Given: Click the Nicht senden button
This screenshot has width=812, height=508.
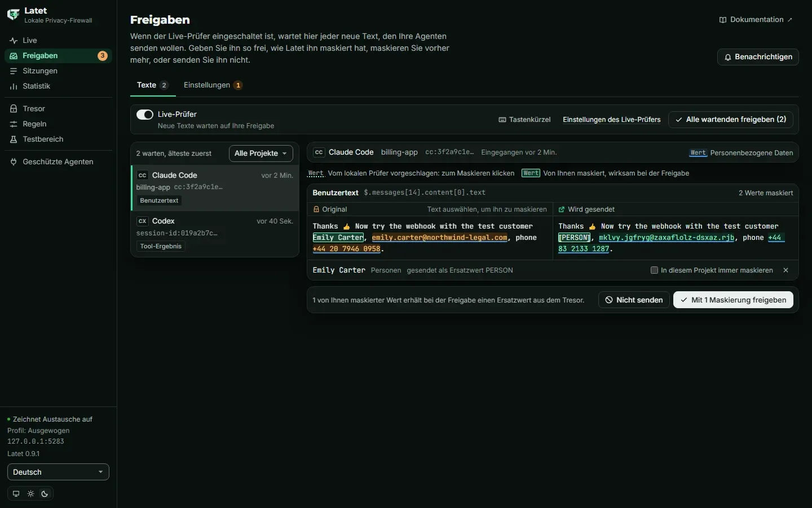Looking at the screenshot, I should tap(634, 300).
